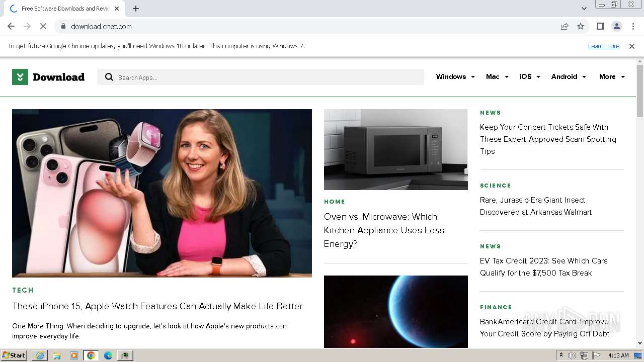The height and width of the screenshot is (362, 644).
Task: Switch to Chrome taskbar icon
Action: pos(91,355)
